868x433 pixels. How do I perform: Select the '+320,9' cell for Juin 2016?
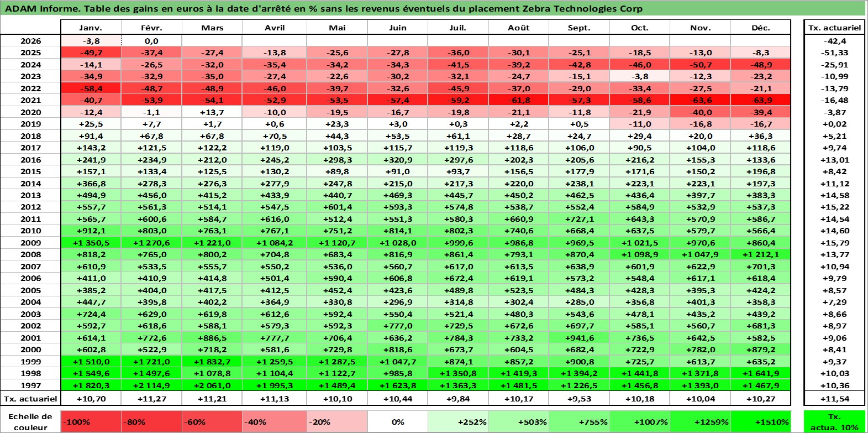(x=397, y=160)
